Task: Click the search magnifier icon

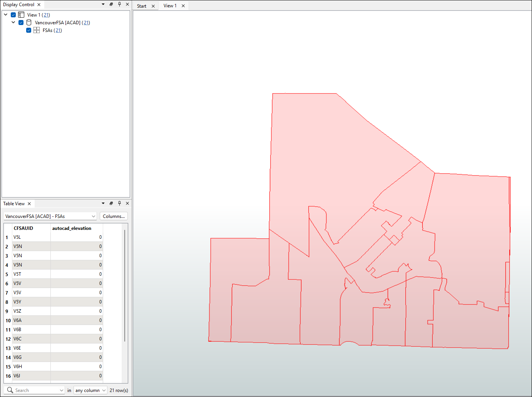Action: click(10, 390)
